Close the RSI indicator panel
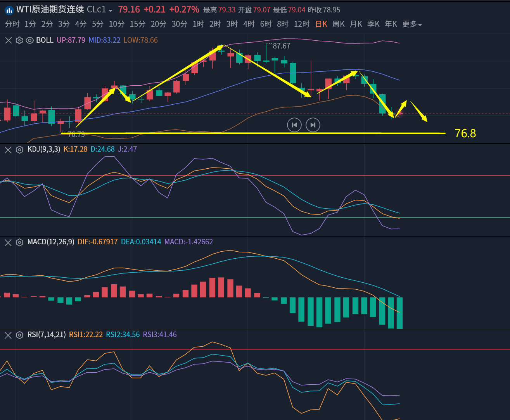Viewport: 510px width, 420px height. tap(8, 335)
